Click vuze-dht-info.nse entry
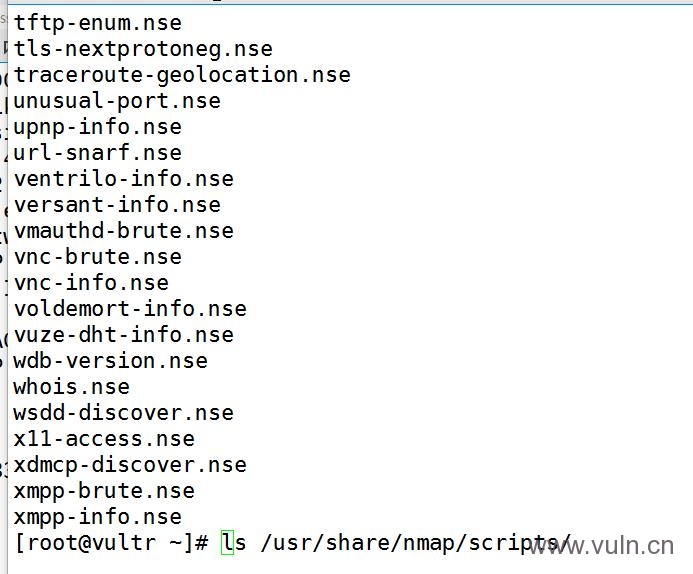Image resolution: width=693 pixels, height=574 pixels. 124,335
